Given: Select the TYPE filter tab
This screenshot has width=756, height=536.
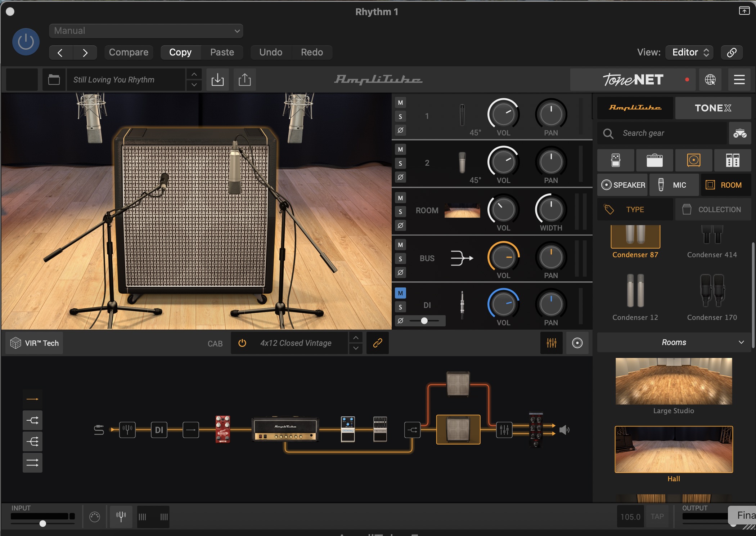Looking at the screenshot, I should [x=635, y=209].
